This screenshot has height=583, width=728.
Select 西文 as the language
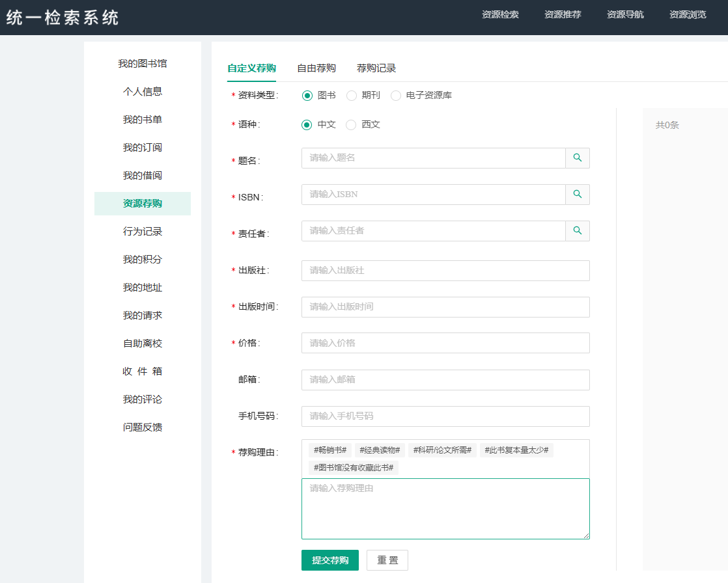pos(352,125)
